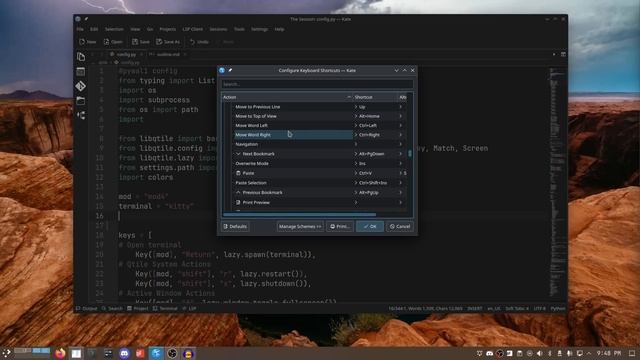Select the Move Word Left row
Viewport: 640px width, 360px height.
point(292,126)
